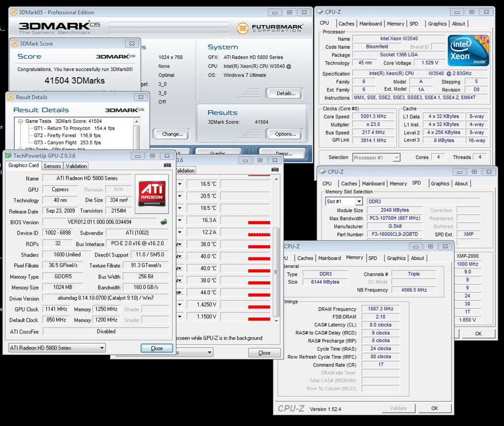Click the GPU Clock field showing 1141 MHz
504x426 pixels.
[56, 309]
